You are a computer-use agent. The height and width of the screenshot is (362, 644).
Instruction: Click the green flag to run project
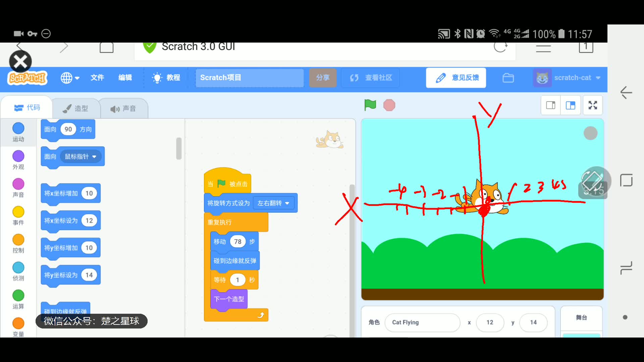[370, 105]
